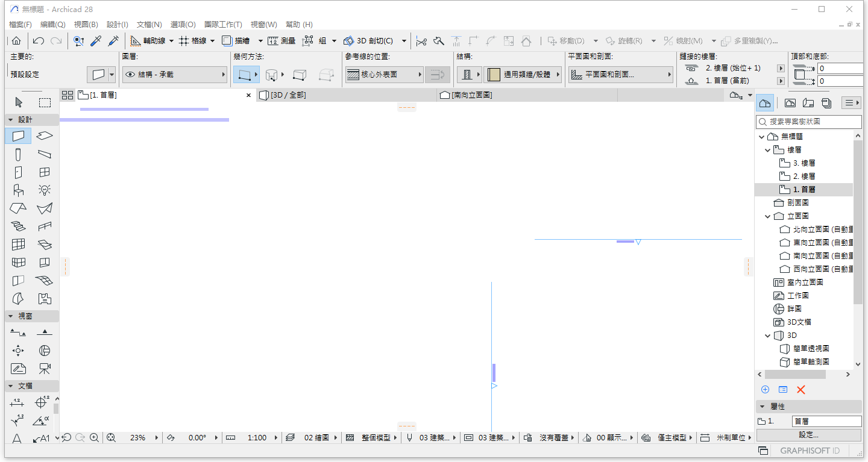Toggle the 3D 剖切 cutaway button
Image resolution: width=868 pixels, height=462 pixels.
[368, 41]
